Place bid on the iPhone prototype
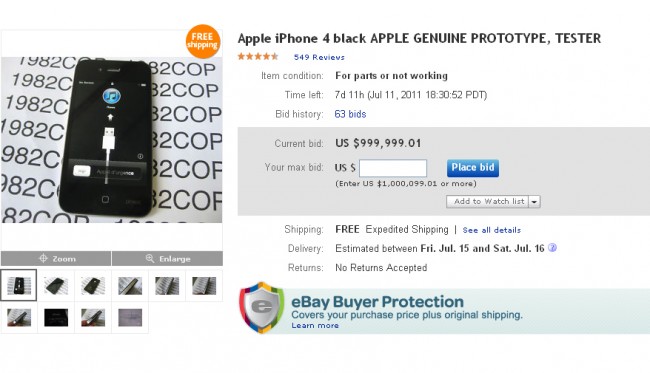 (473, 167)
